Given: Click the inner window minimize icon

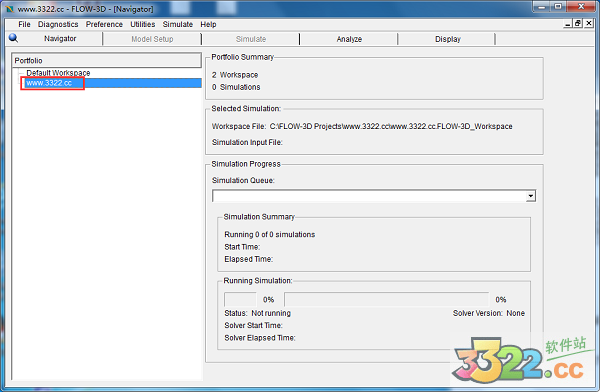Looking at the screenshot, I should [568, 24].
